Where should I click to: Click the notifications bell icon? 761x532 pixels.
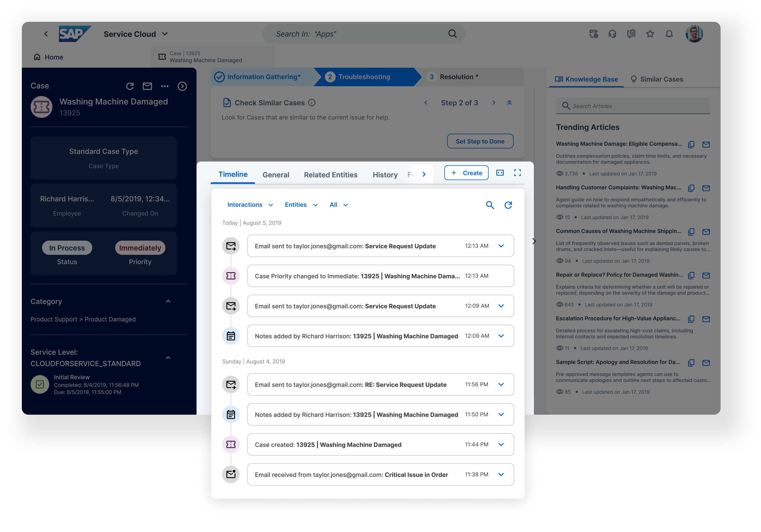[669, 34]
